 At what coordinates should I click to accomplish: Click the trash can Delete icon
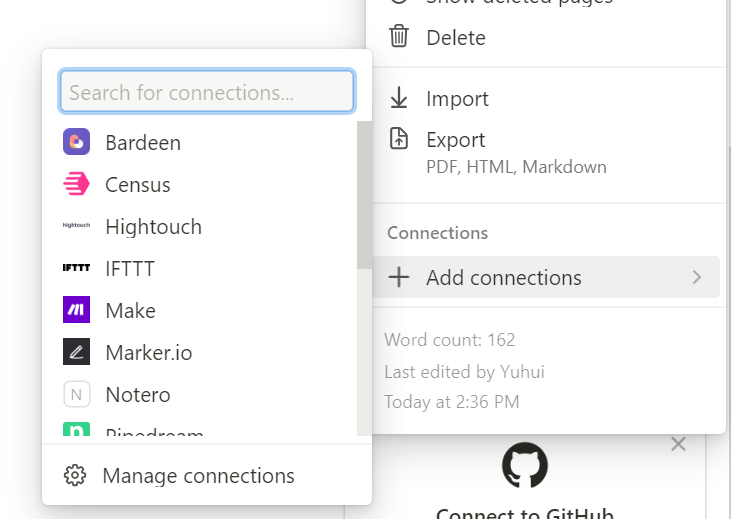tap(399, 37)
